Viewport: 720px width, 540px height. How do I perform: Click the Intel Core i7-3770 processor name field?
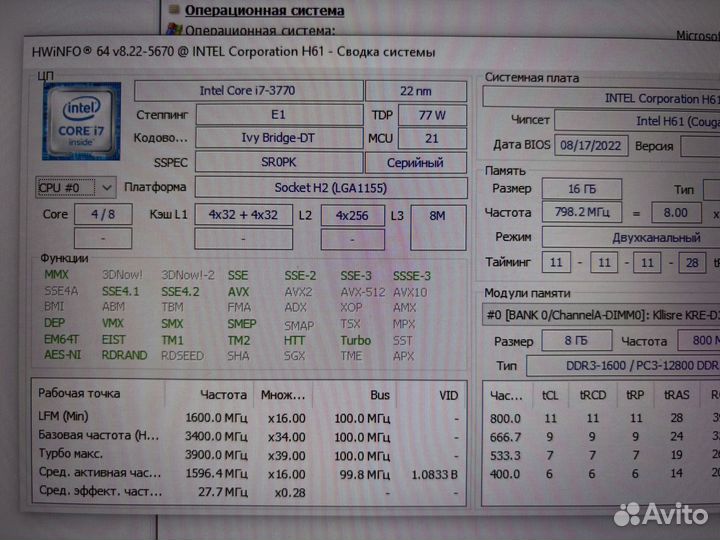tap(248, 90)
